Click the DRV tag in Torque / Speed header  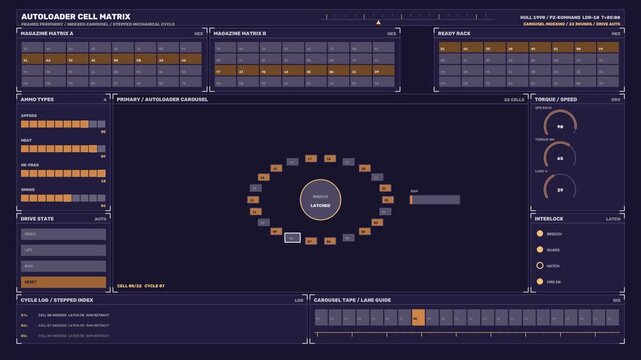(x=616, y=100)
